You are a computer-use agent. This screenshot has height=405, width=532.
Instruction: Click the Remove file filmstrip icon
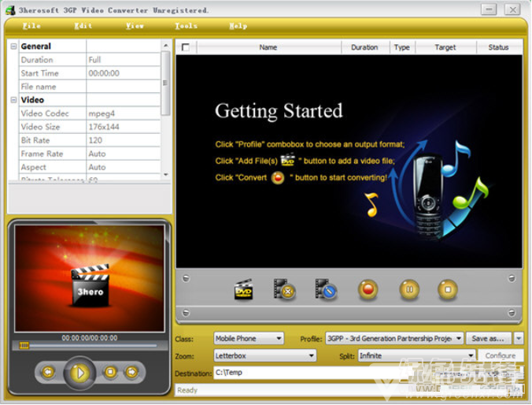[284, 290]
